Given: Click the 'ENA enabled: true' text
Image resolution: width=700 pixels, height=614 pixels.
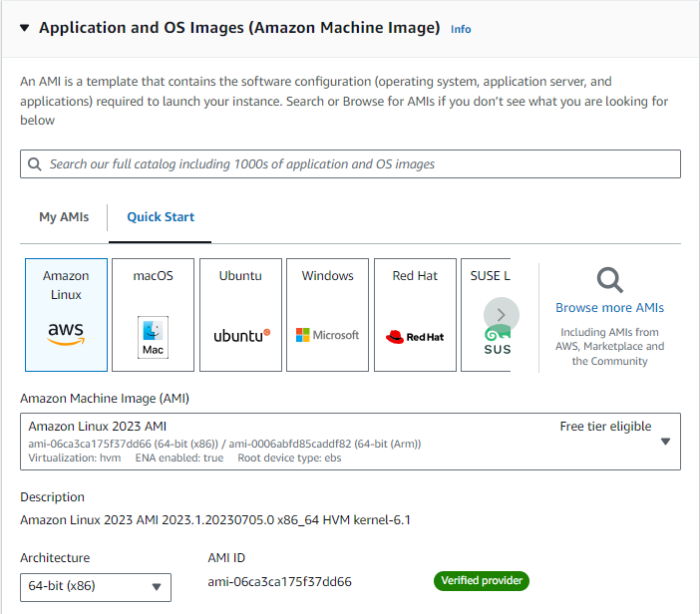Looking at the screenshot, I should click(x=179, y=458).
